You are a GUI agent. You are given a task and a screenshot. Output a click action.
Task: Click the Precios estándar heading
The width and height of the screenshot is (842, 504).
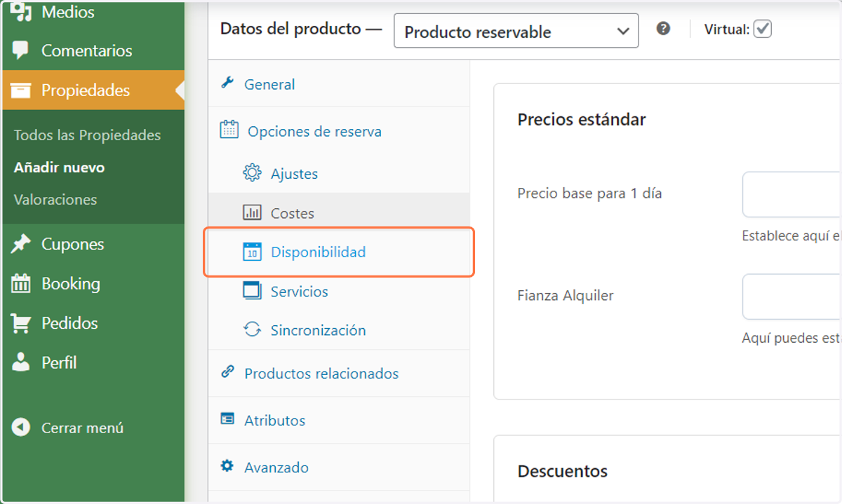(x=582, y=119)
